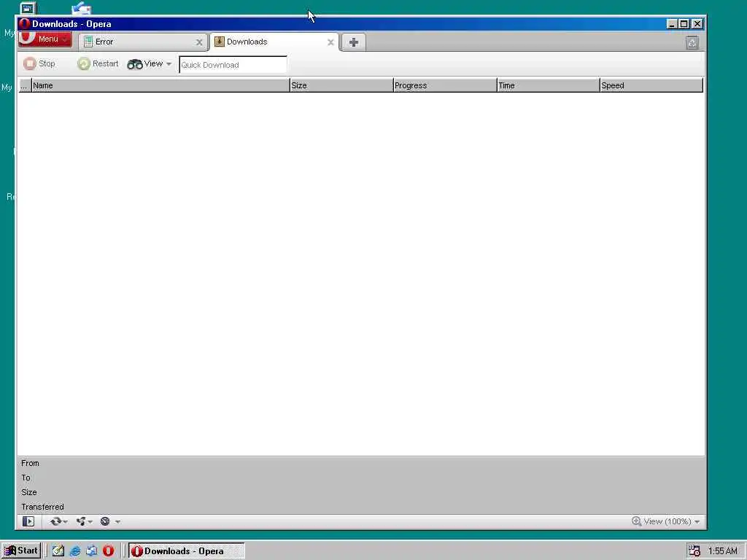Screen dimensions: 747x560
Task: Click the Opera icon in title bar
Action: click(x=24, y=24)
